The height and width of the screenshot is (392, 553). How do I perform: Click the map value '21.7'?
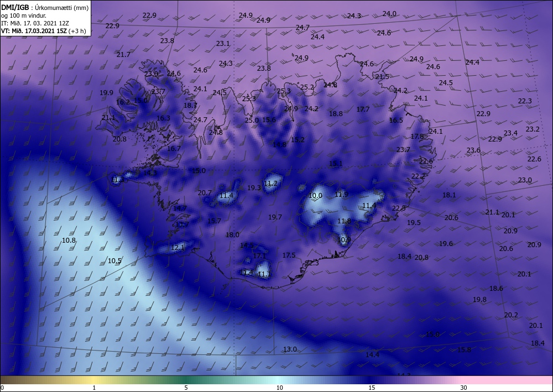point(123,54)
